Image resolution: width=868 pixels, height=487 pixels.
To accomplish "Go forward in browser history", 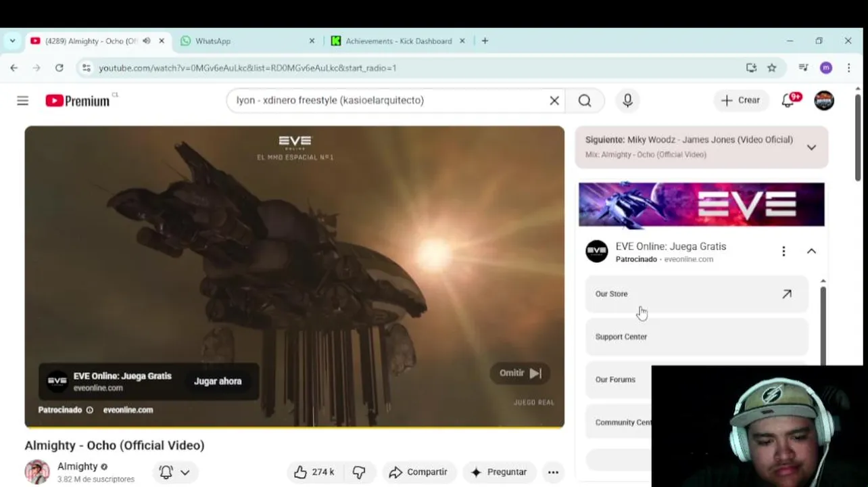I will [37, 68].
